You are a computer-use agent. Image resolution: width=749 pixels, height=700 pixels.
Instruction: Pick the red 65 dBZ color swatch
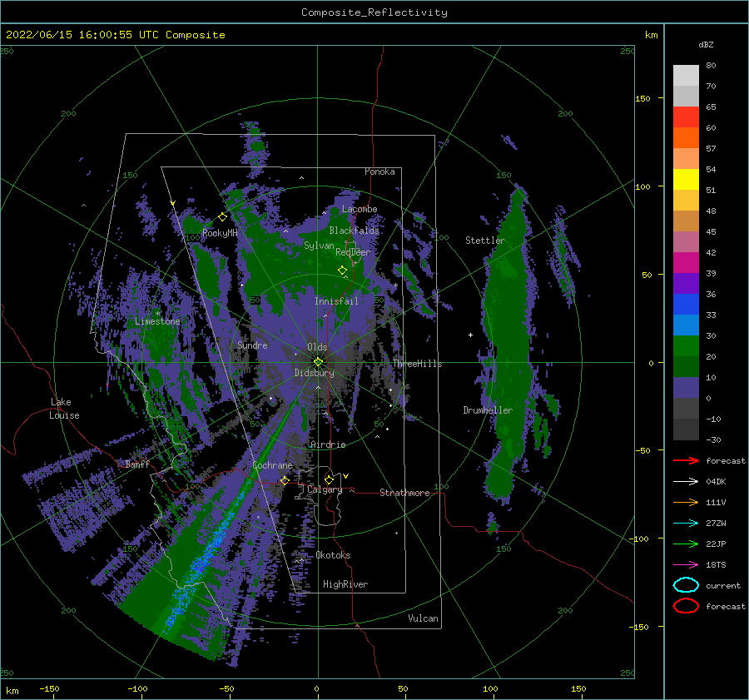[686, 117]
